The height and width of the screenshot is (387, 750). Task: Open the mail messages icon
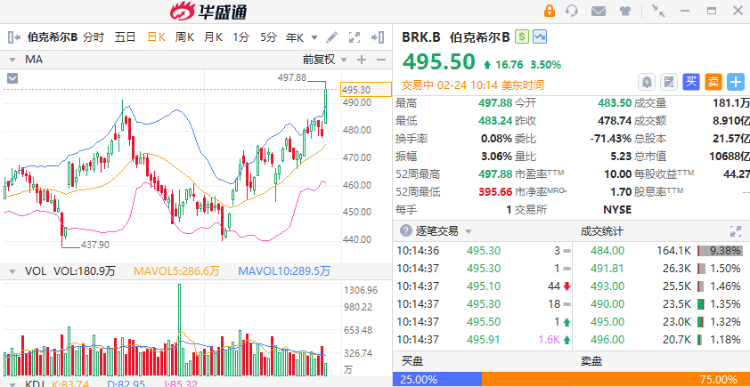click(x=598, y=11)
